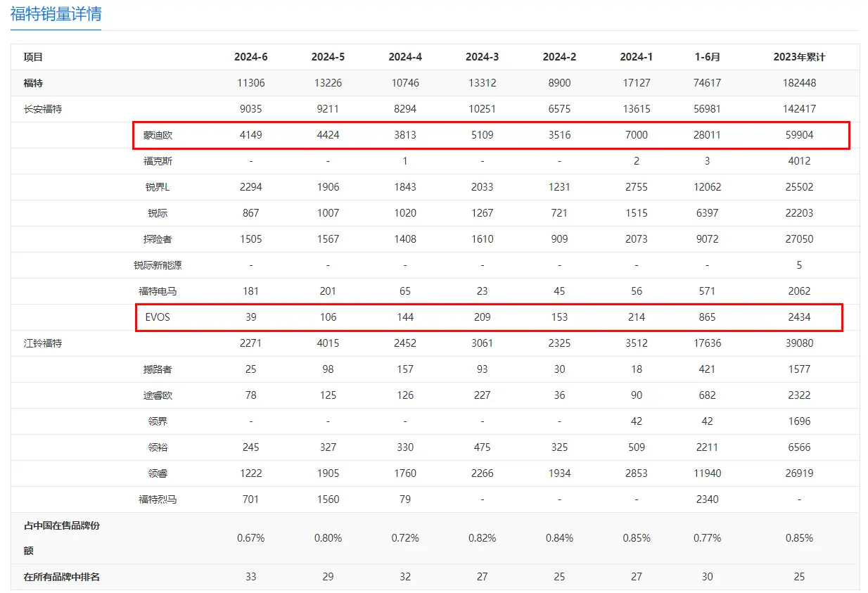The image size is (868, 593).
Task: Select the 福克斯 model name
Action: point(158,161)
